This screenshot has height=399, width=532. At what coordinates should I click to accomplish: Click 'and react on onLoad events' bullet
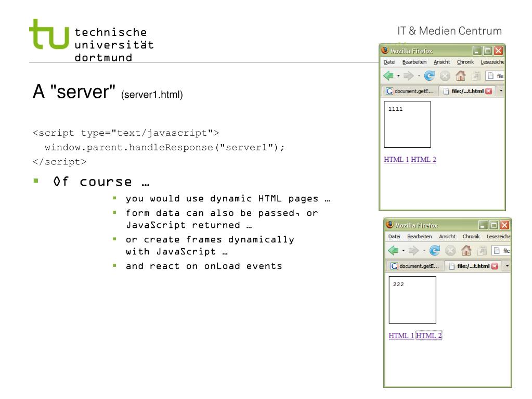point(204,266)
